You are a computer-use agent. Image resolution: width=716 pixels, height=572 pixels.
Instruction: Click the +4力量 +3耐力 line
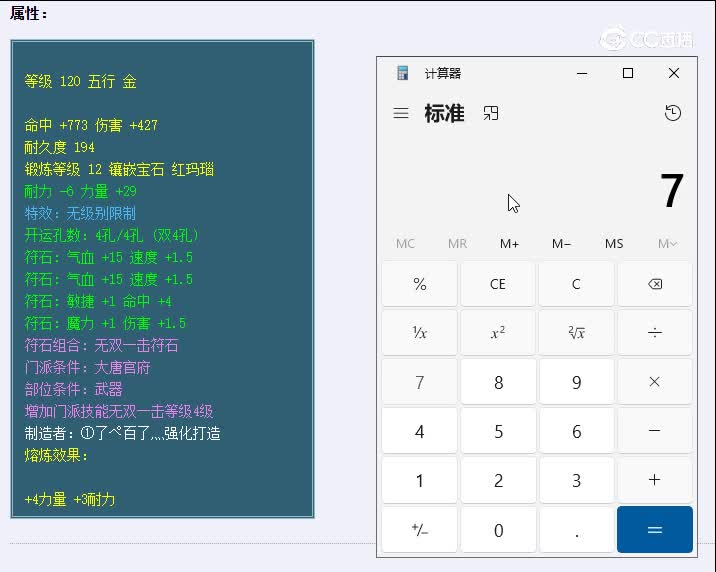70,499
